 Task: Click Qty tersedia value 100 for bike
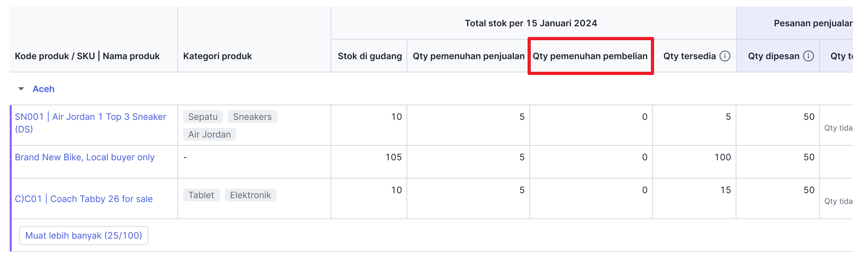pyautogui.click(x=722, y=157)
